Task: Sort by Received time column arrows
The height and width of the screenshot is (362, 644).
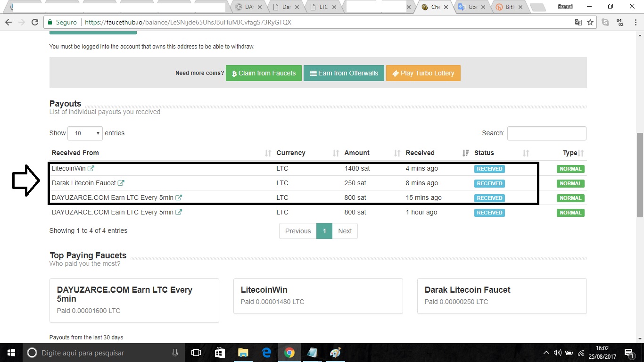Action: coord(465,153)
